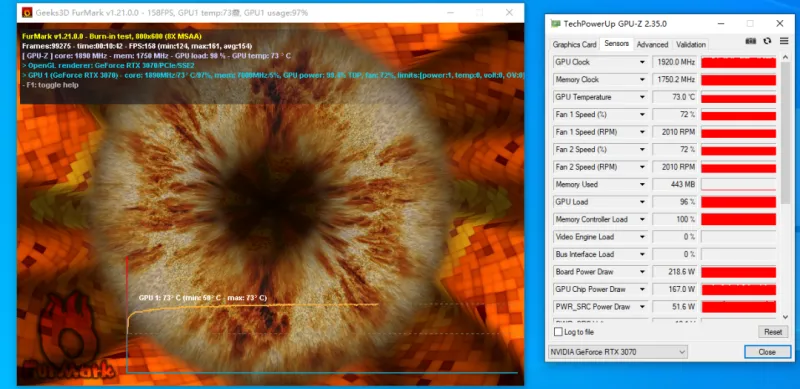Open the GPU Load sensor dropdown
This screenshot has width=800, height=389.
pyautogui.click(x=642, y=202)
